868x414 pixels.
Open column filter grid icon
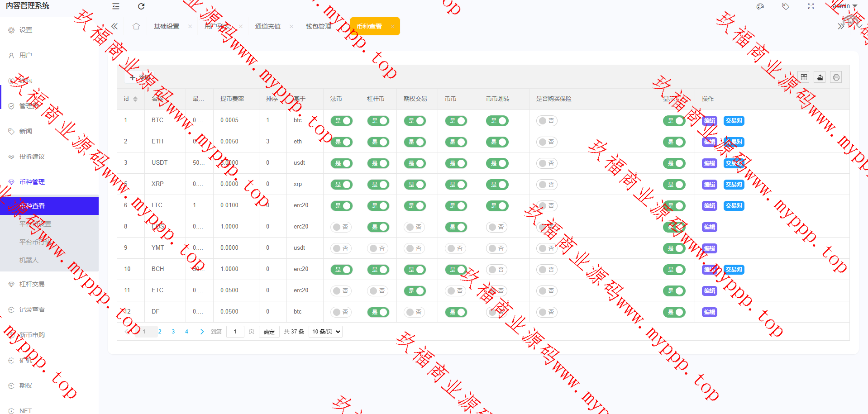[804, 77]
